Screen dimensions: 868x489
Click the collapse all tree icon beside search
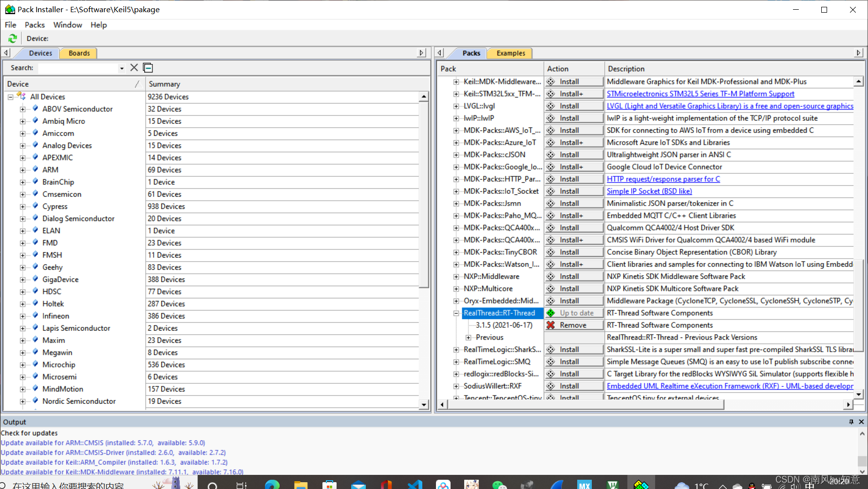tap(148, 68)
